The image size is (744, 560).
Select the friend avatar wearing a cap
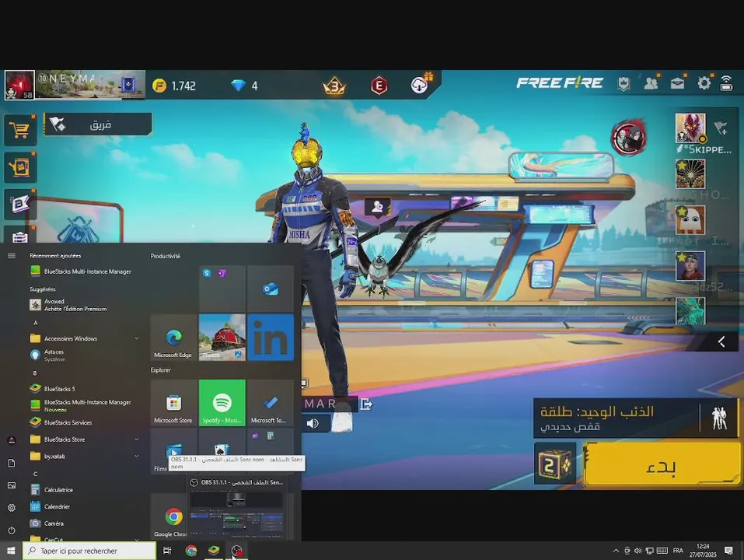690,266
